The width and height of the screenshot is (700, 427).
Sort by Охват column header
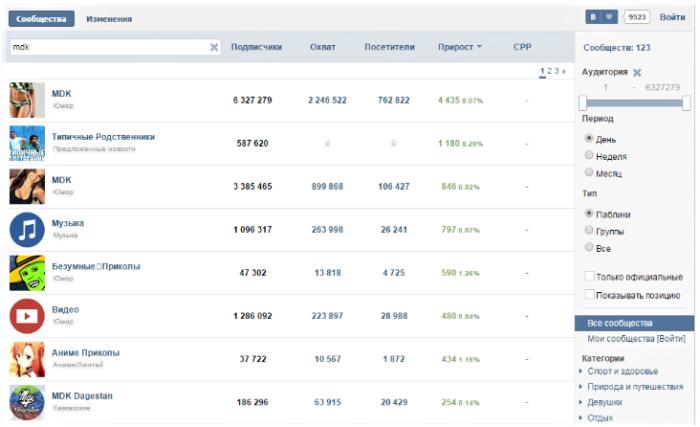point(323,47)
